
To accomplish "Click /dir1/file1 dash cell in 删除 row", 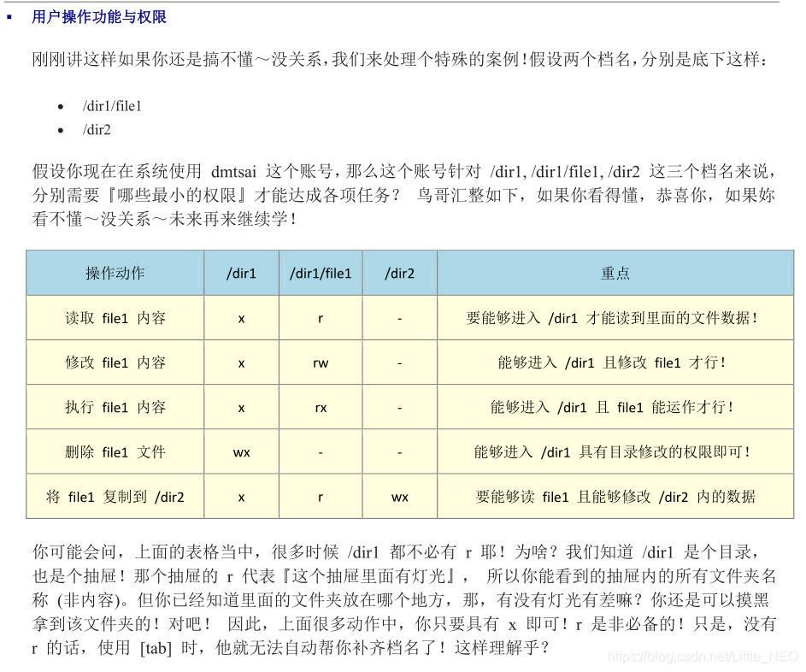I will [x=321, y=453].
